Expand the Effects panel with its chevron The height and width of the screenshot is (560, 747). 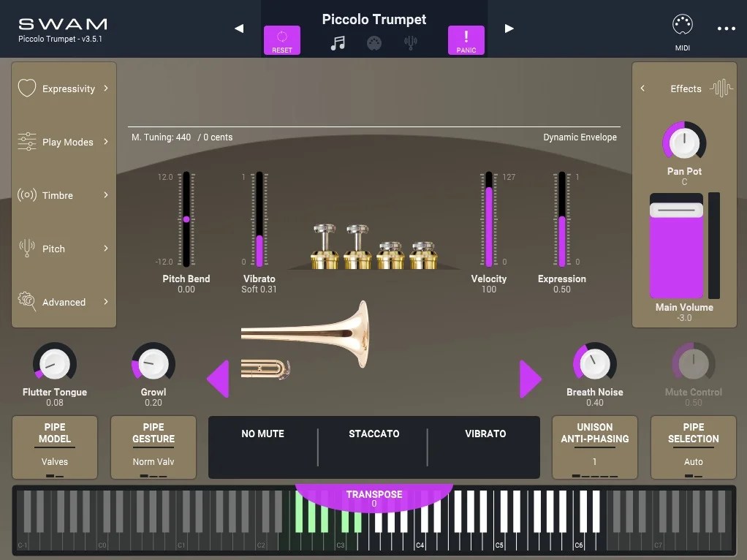pyautogui.click(x=642, y=88)
